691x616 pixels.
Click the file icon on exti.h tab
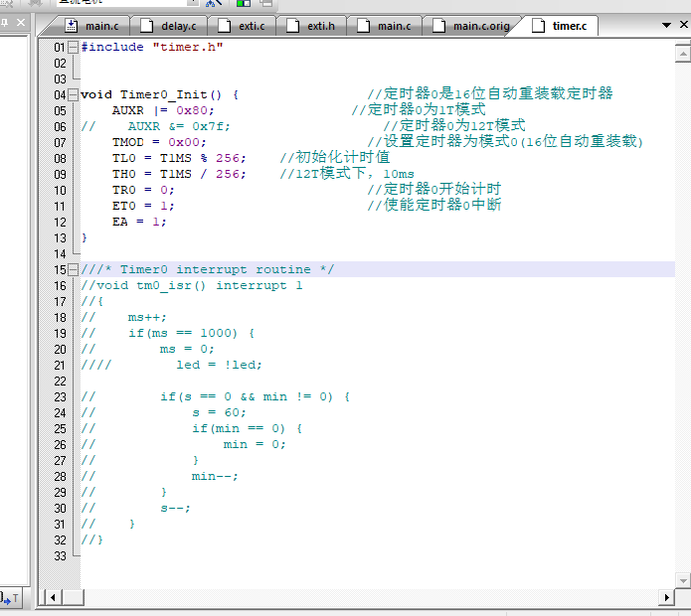(292, 26)
